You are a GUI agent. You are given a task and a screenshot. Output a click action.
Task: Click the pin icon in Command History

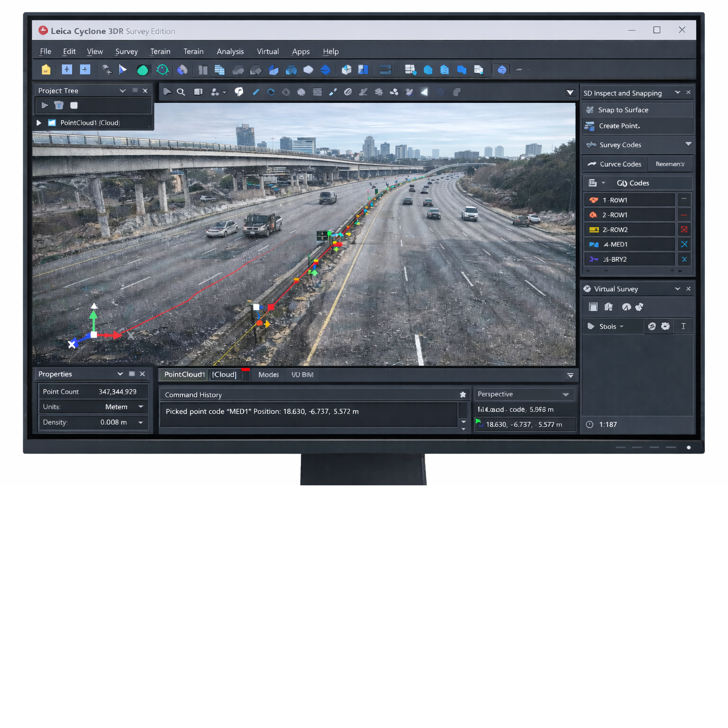point(463,395)
